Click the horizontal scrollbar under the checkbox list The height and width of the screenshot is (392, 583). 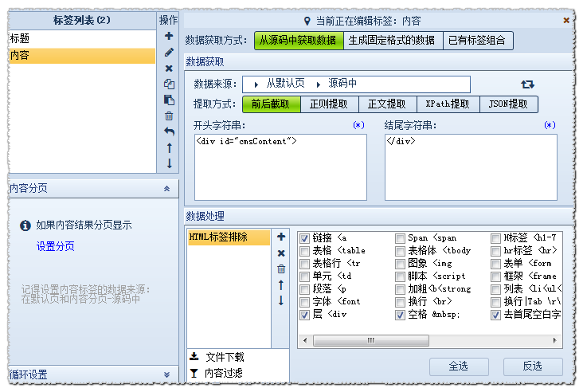coord(370,339)
